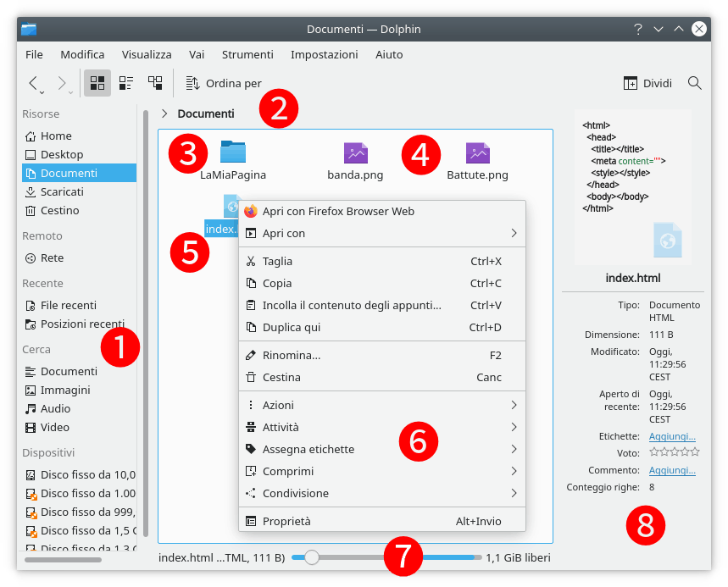Open the Strumenti menu
The width and height of the screenshot is (728, 587).
247,54
